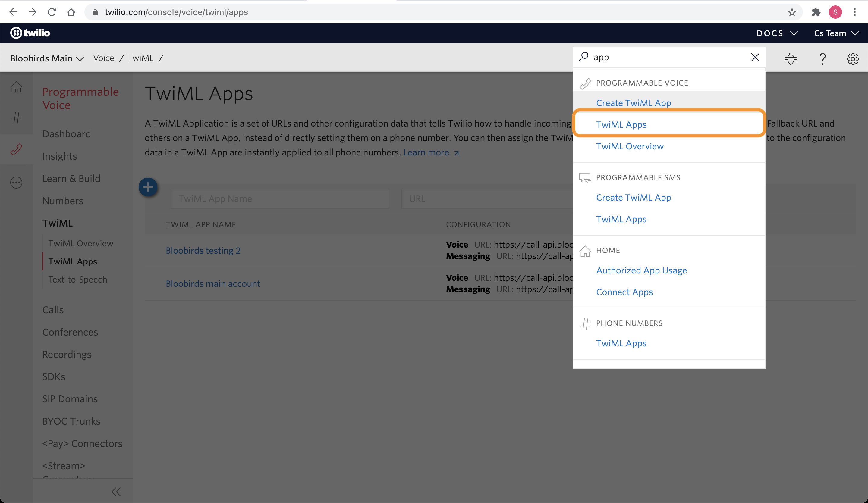Open Learn & Build in the sidebar

(x=71, y=179)
